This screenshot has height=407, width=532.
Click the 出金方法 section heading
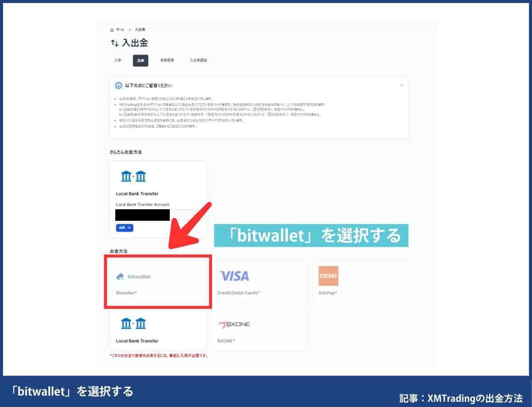click(118, 251)
